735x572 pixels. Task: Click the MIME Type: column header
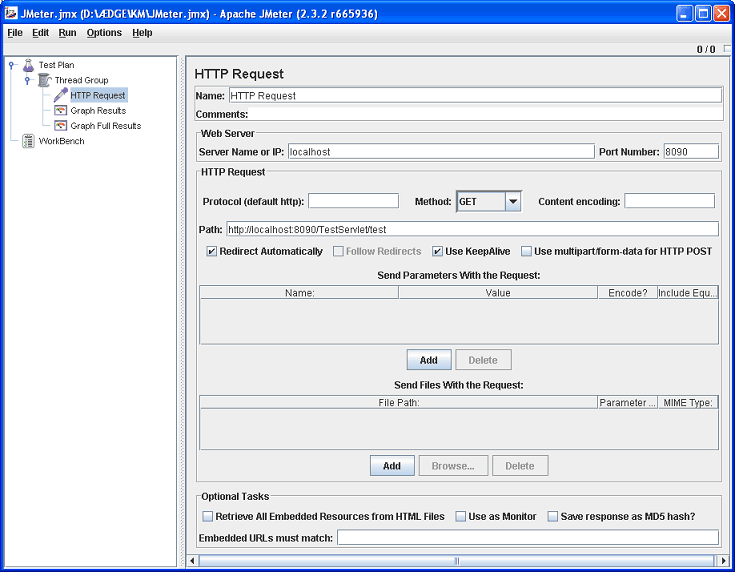688,402
